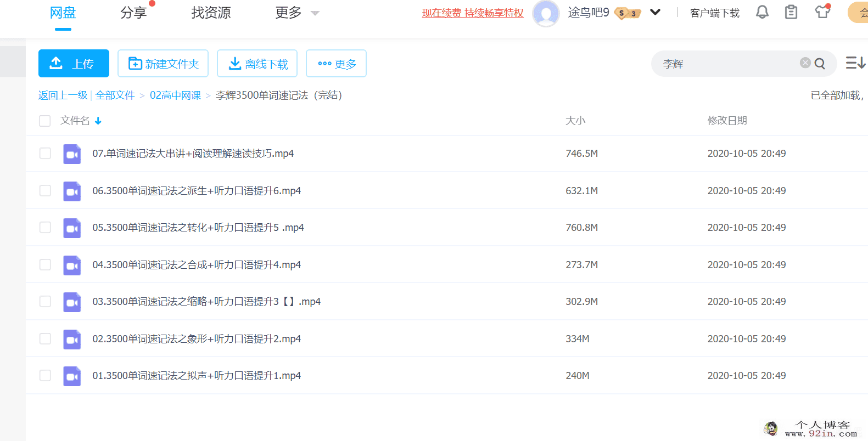
Task: Select checkbox for 04.3500单词速记法之合成 file
Action: [x=45, y=264]
